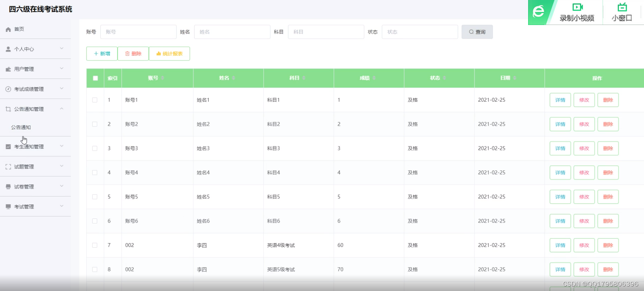The height and width of the screenshot is (291, 644).
Task: View 详情 for 账号4 row
Action: click(560, 173)
